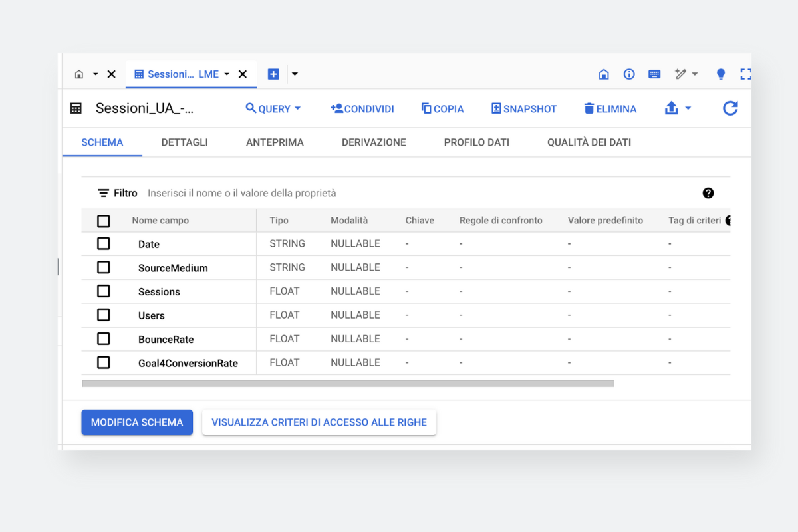Switch to the QUALITÀ DEI DATI tab
Image resolution: width=798 pixels, height=532 pixels.
point(589,142)
